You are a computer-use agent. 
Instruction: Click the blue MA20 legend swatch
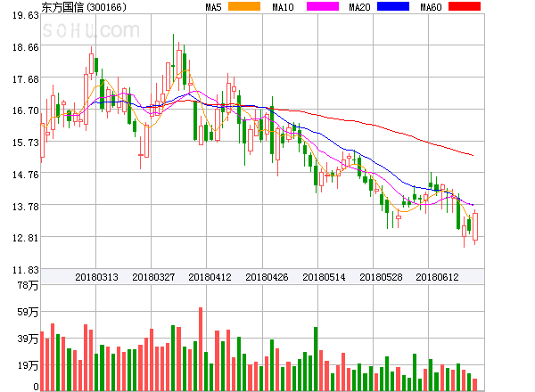(x=393, y=7)
